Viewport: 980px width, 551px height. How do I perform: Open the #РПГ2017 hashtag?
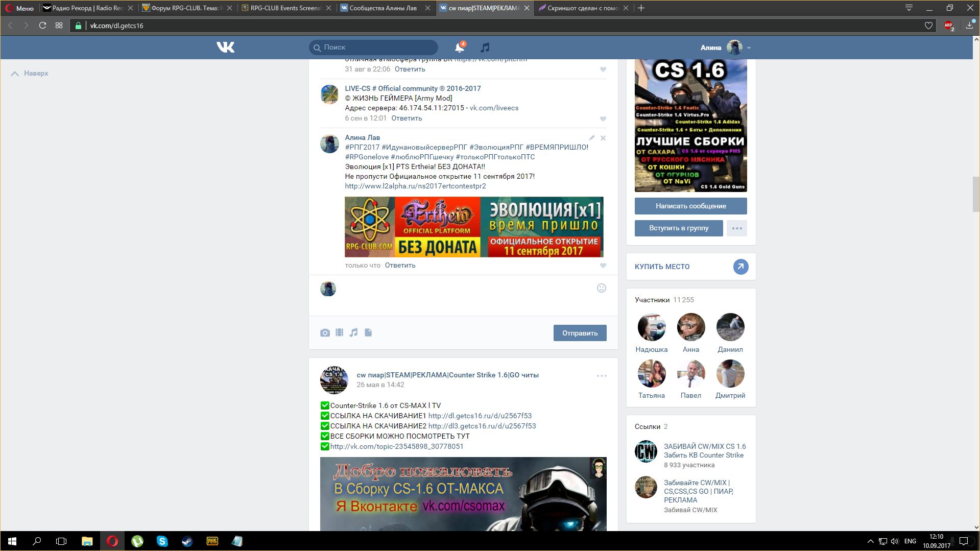pos(362,147)
